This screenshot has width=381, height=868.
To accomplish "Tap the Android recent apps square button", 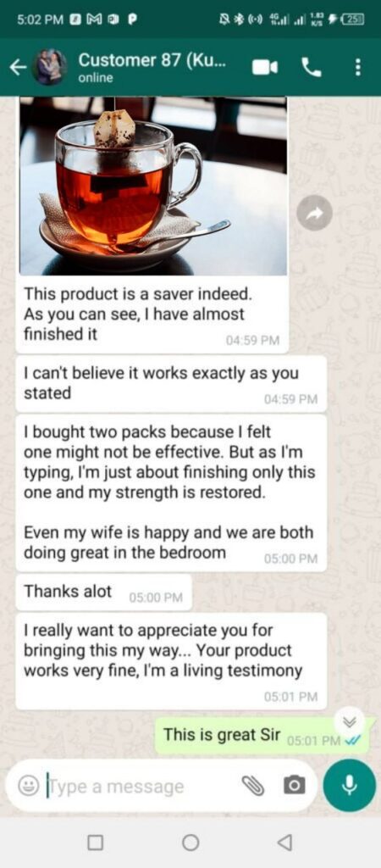I will tap(95, 842).
